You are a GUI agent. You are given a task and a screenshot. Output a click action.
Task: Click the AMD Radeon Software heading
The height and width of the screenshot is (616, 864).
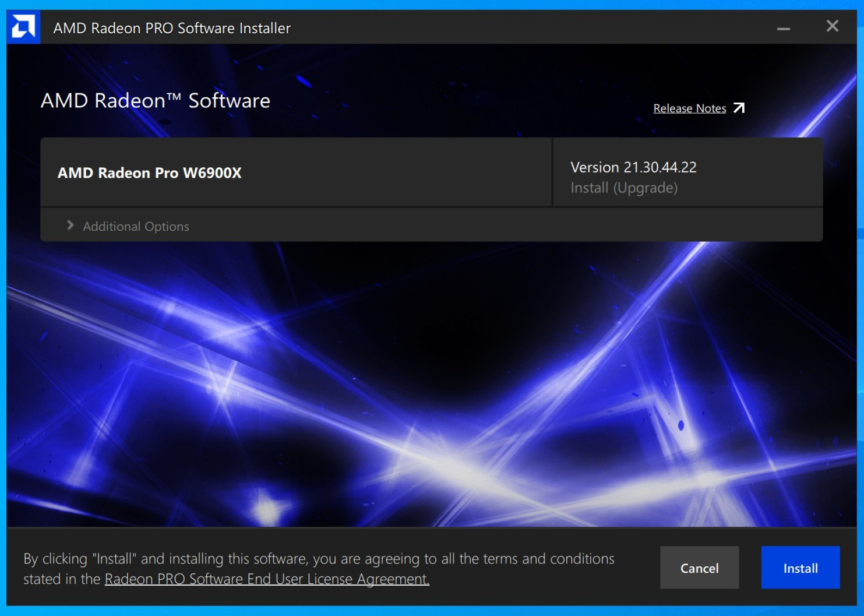(x=155, y=100)
